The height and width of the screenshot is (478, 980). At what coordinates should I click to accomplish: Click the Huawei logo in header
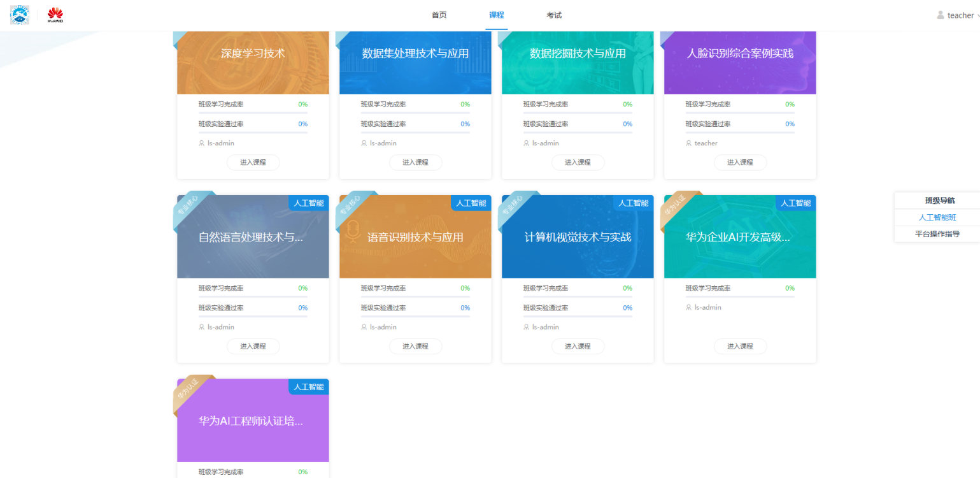[55, 15]
